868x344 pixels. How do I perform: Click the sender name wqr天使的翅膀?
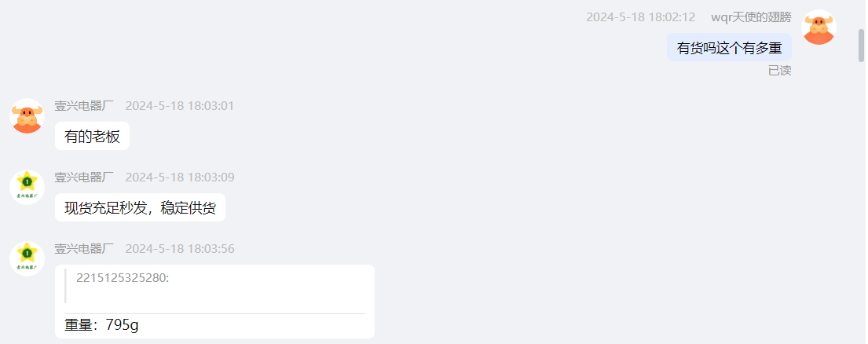751,17
